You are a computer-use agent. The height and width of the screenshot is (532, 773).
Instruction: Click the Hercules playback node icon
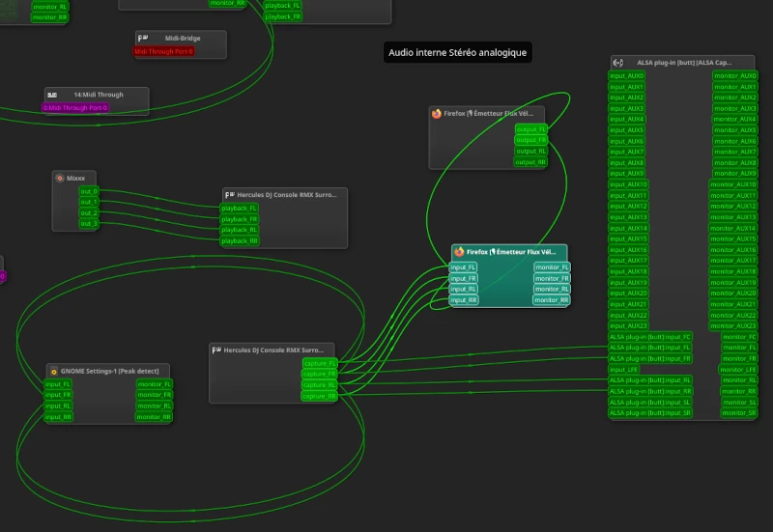[230, 194]
